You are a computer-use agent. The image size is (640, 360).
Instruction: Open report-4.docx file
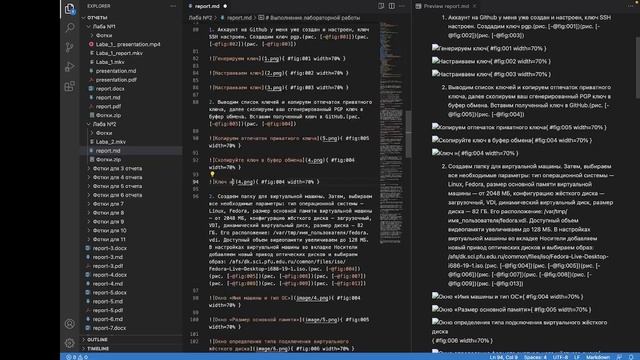click(109, 275)
